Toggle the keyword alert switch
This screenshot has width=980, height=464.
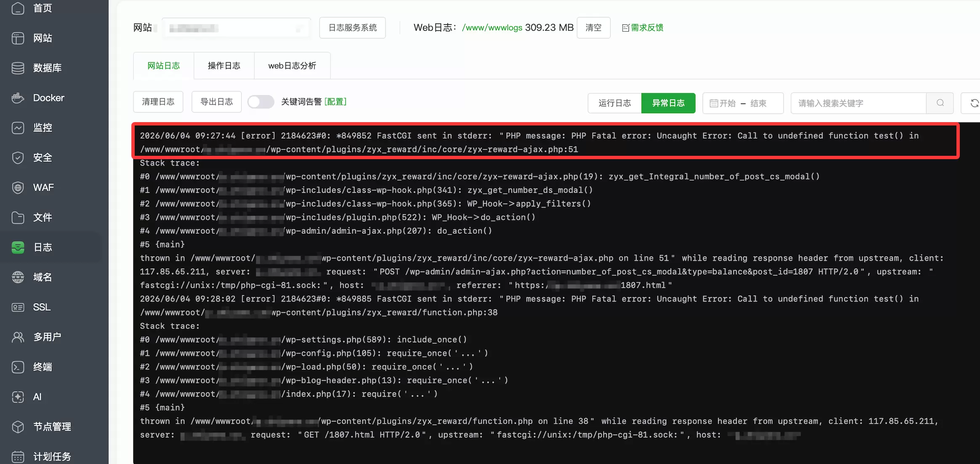click(261, 102)
